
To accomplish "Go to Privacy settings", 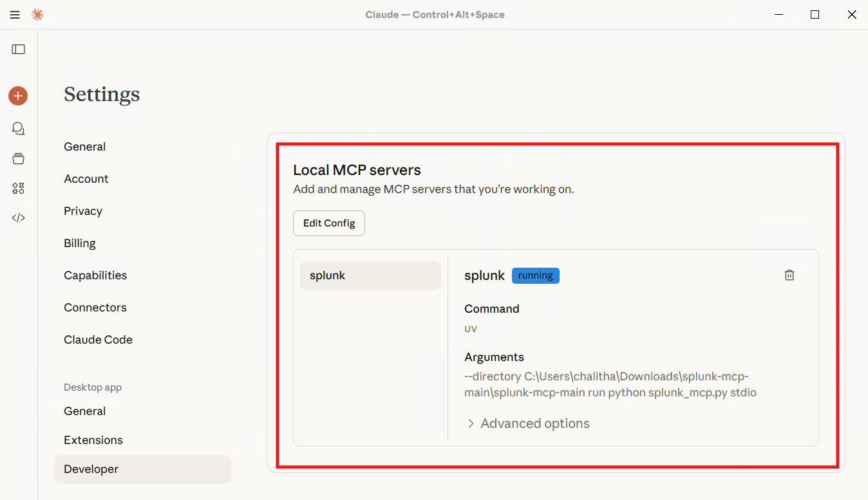I will click(83, 211).
